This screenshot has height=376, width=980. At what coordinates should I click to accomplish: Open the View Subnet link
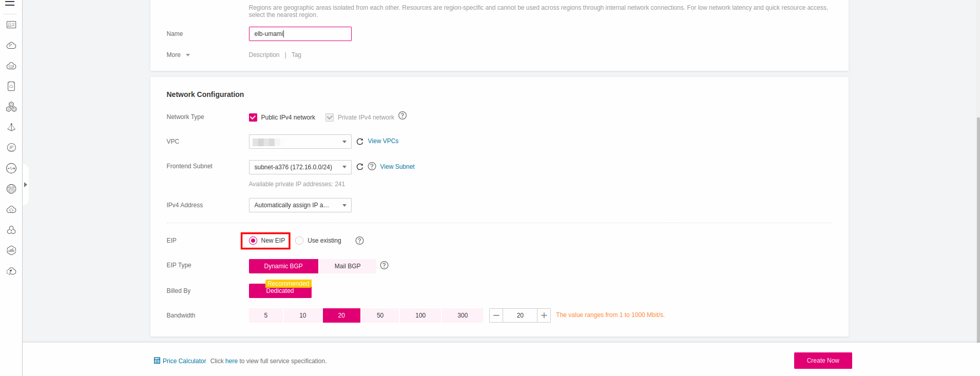point(397,167)
